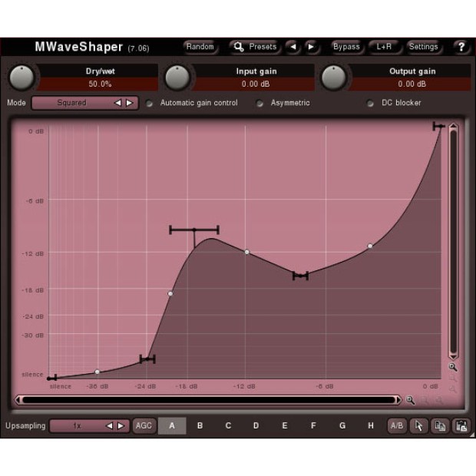476x476 pixels.
Task: Select the peak curve handle near -18 dB
Action: 194,230
